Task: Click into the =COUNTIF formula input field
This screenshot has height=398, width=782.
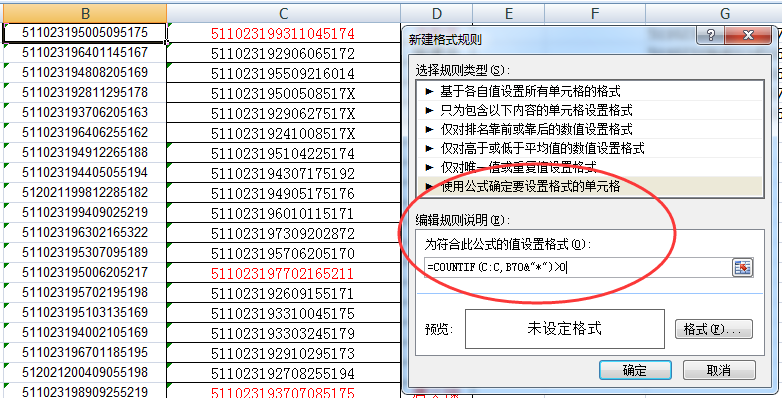Action: pos(578,268)
